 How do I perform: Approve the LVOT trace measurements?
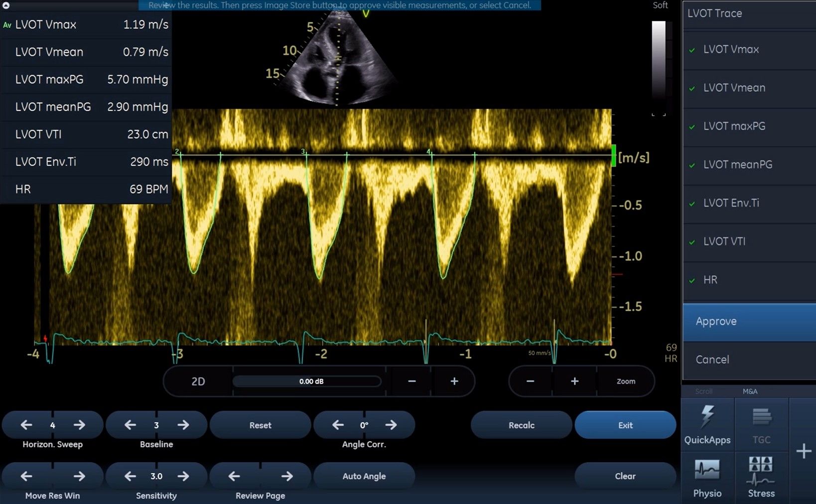[x=749, y=322]
